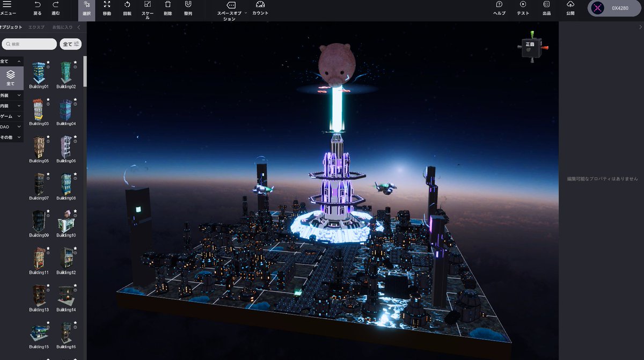This screenshot has width=644, height=360.
Task: Click the object list scrollbar
Action: [x=85, y=71]
